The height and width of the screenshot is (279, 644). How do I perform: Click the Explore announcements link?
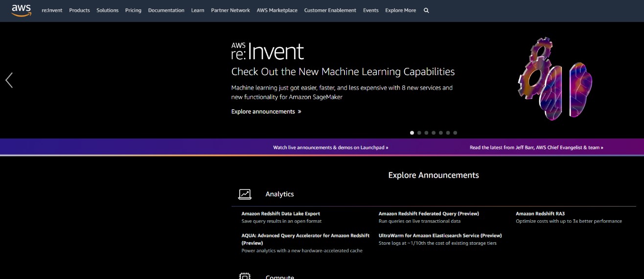point(266,112)
